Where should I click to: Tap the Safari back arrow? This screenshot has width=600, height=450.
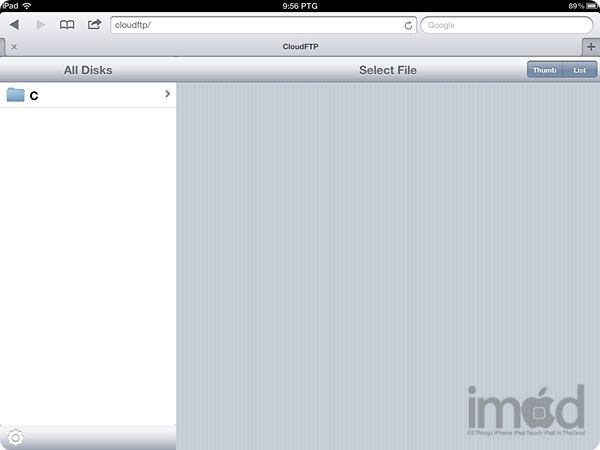click(x=15, y=25)
